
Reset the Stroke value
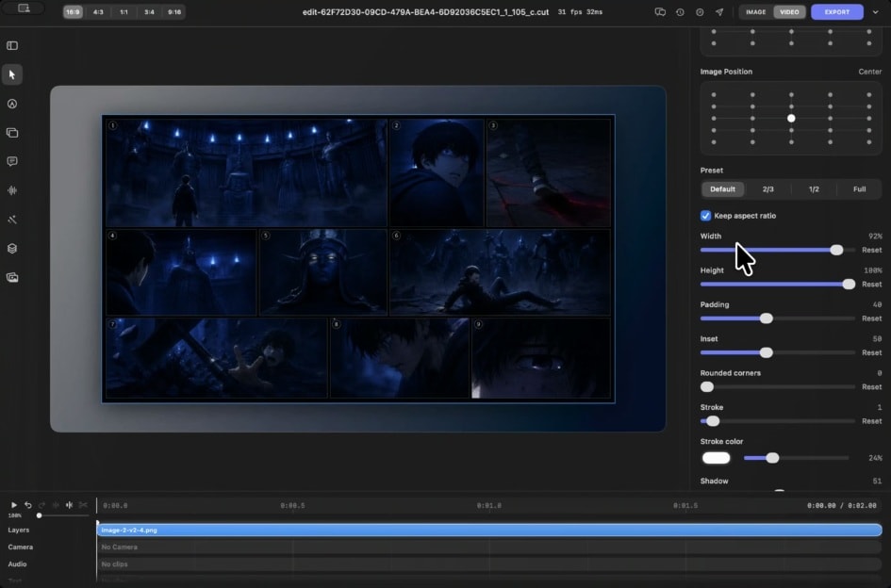[872, 421]
